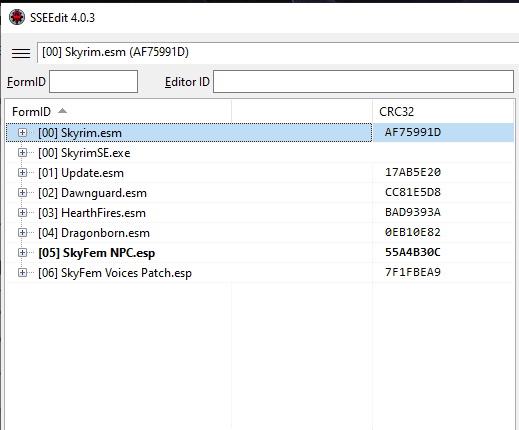The width and height of the screenshot is (519, 430).
Task: Focus the FormID search field
Action: [93, 81]
